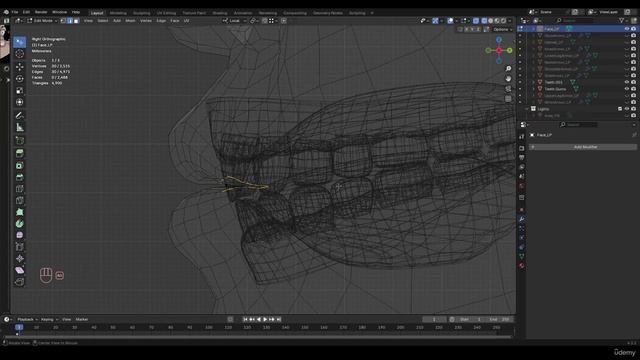
Task: Open the File menu
Action: pyautogui.click(x=15, y=12)
